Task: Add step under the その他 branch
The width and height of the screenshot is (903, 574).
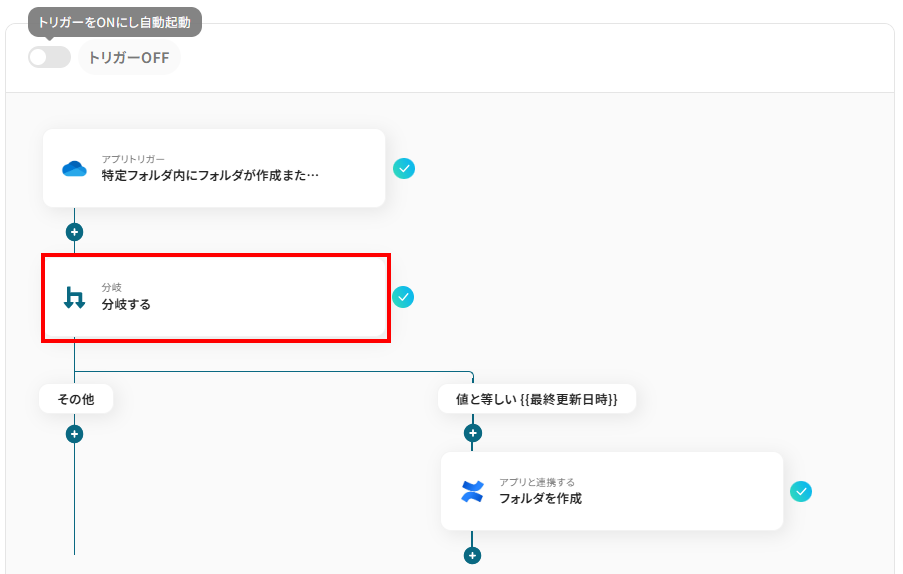Action: coord(74,434)
